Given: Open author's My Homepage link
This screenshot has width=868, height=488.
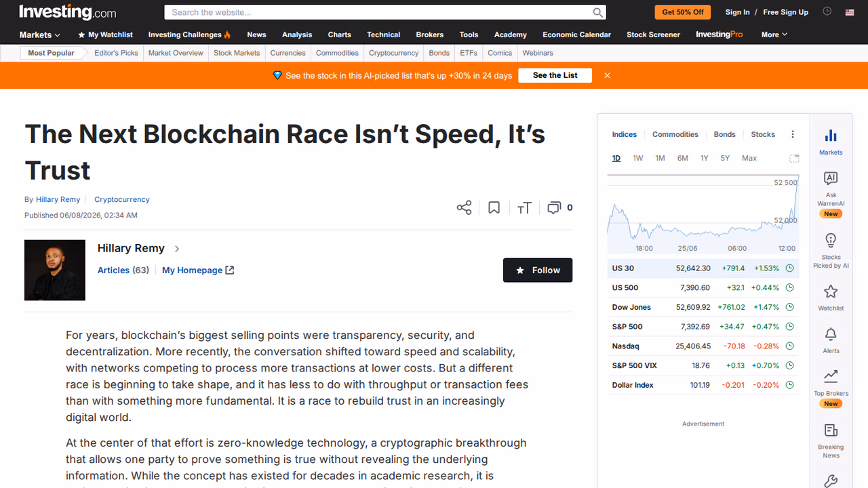Looking at the screenshot, I should [198, 270].
